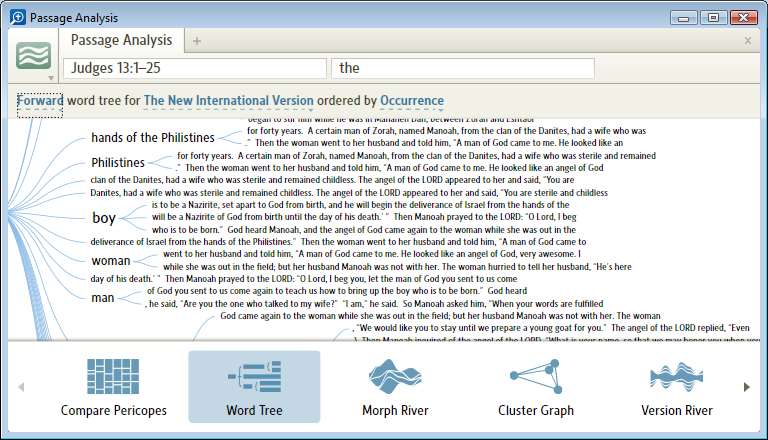Click line starting 'Danites, had a wife who was sterile'
The width and height of the screenshot is (768, 440).
349,193
